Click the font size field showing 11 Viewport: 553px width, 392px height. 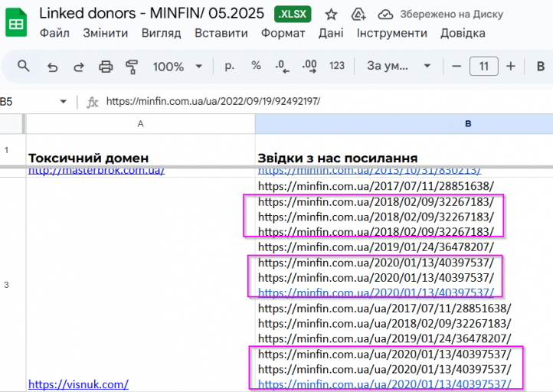484,67
